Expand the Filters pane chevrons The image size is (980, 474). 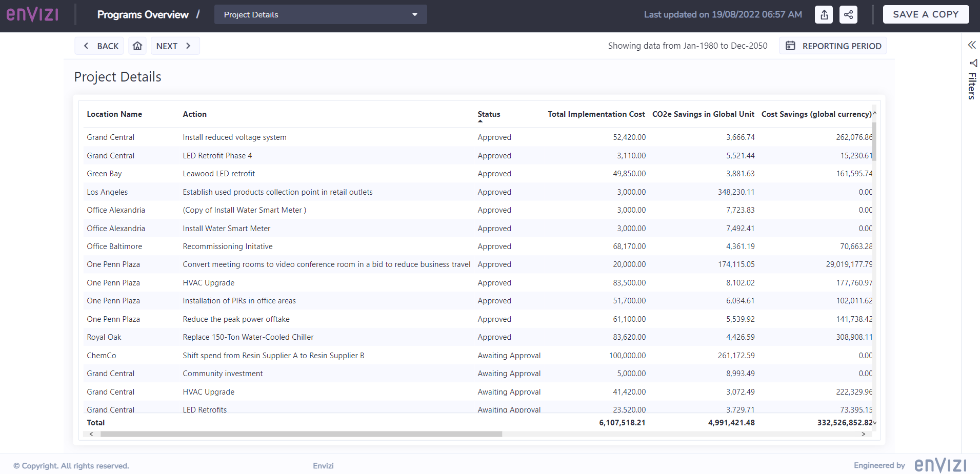pos(972,45)
